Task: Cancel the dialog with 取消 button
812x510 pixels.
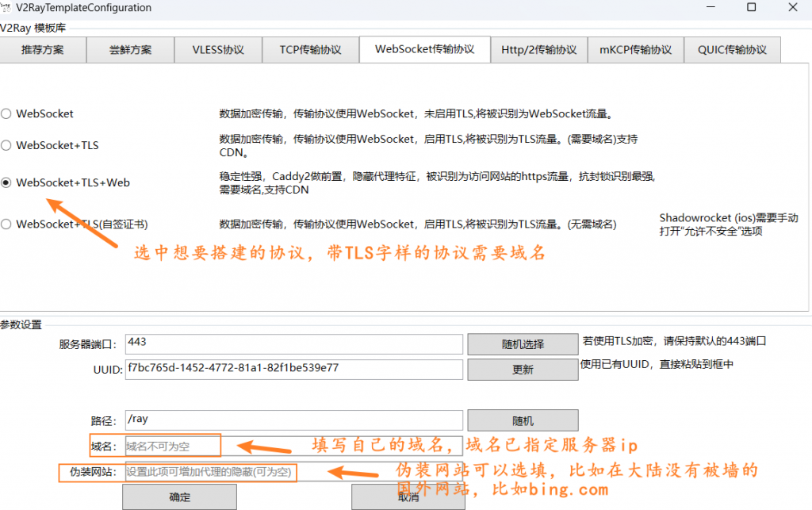Action: tap(408, 497)
